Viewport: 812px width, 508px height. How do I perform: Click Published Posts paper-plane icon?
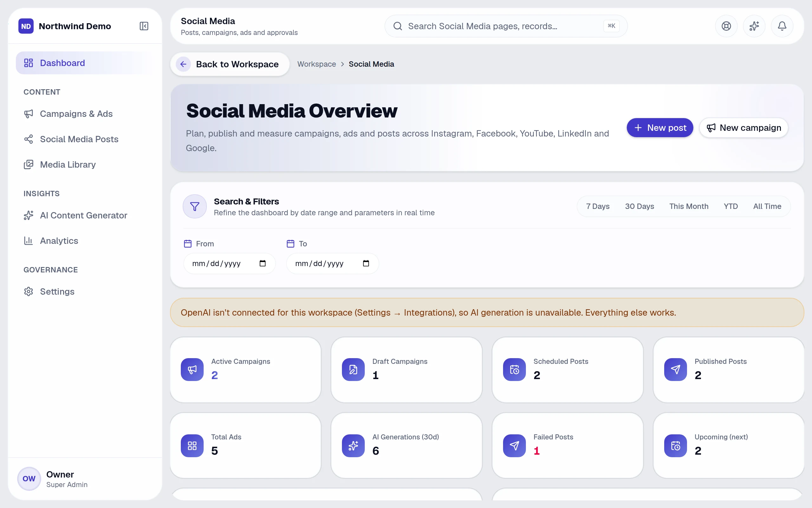[675, 370]
